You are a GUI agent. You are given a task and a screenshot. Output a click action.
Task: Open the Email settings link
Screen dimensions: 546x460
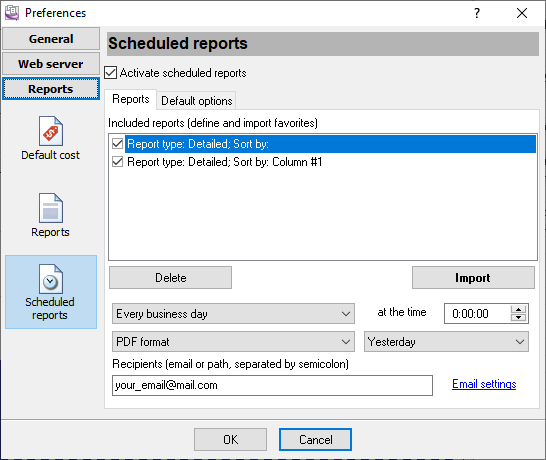[x=484, y=384]
